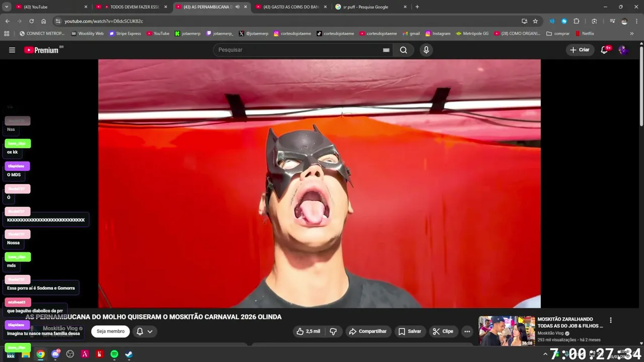Open more actions ellipsis under video
Viewport: 644px width, 362px height.
click(x=467, y=331)
